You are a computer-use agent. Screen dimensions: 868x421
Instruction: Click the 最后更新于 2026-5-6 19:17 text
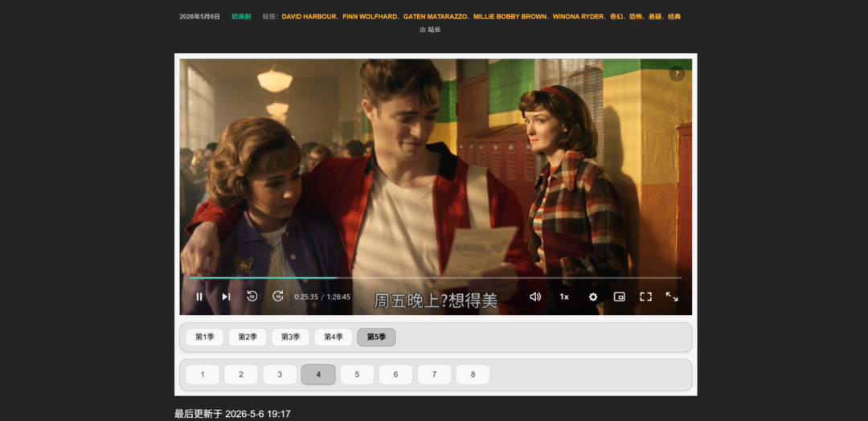232,414
